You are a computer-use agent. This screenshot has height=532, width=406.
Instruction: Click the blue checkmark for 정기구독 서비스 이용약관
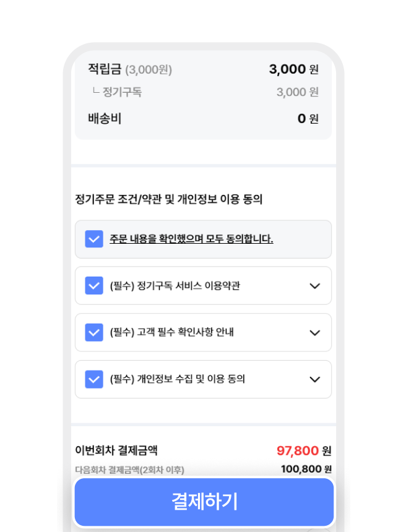click(93, 285)
